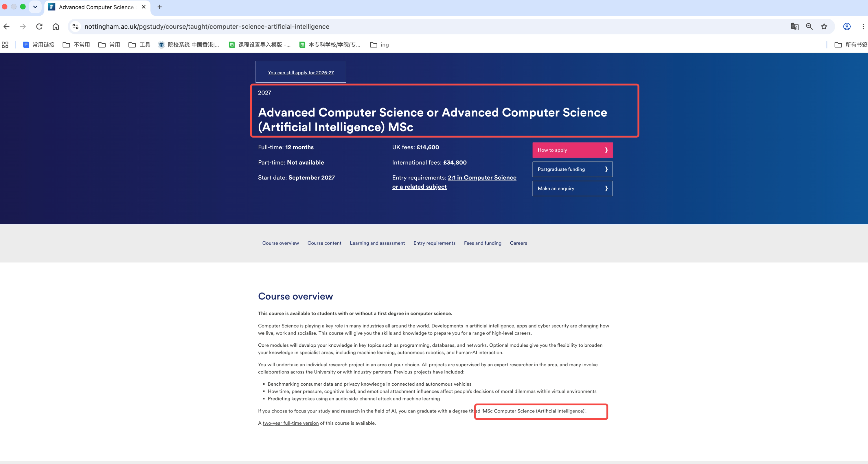Click the course title heading text
The width and height of the screenshot is (868, 464).
pyautogui.click(x=433, y=119)
